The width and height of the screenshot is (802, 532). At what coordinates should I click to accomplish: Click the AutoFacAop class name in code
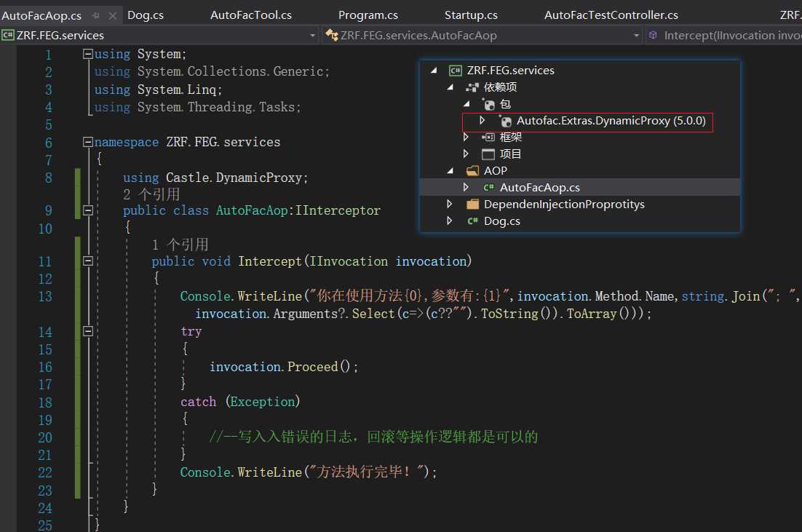pos(251,210)
